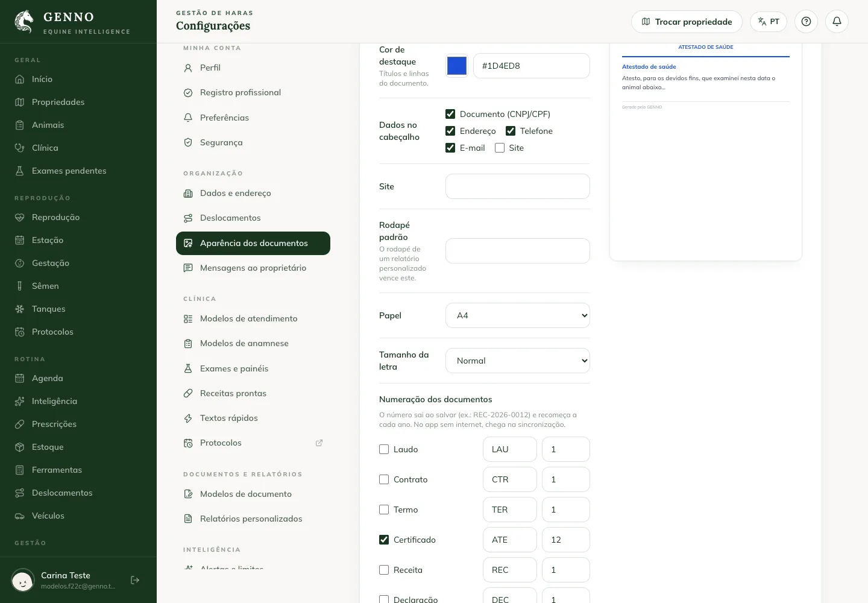
Task: Go to Mensagens ao proprietário settings
Action: click(x=253, y=268)
